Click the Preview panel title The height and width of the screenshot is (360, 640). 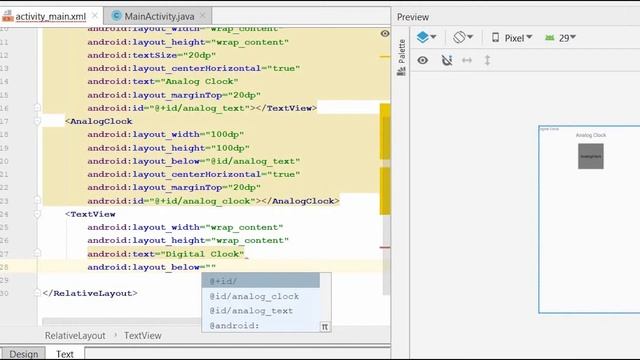pos(413,17)
